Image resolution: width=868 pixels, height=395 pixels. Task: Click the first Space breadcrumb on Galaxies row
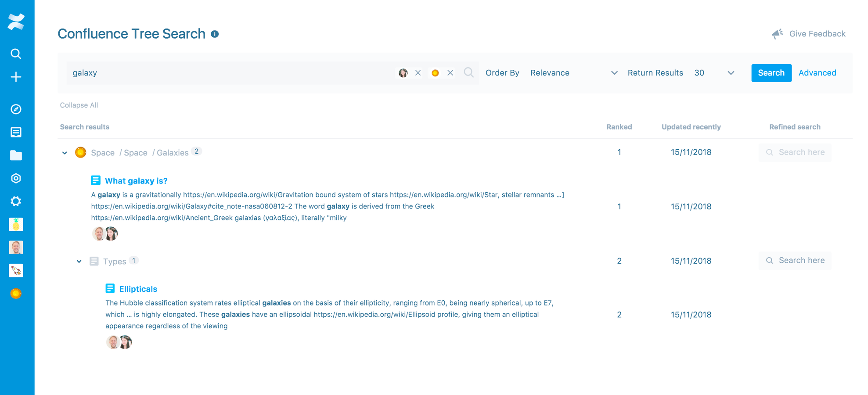[x=103, y=153]
